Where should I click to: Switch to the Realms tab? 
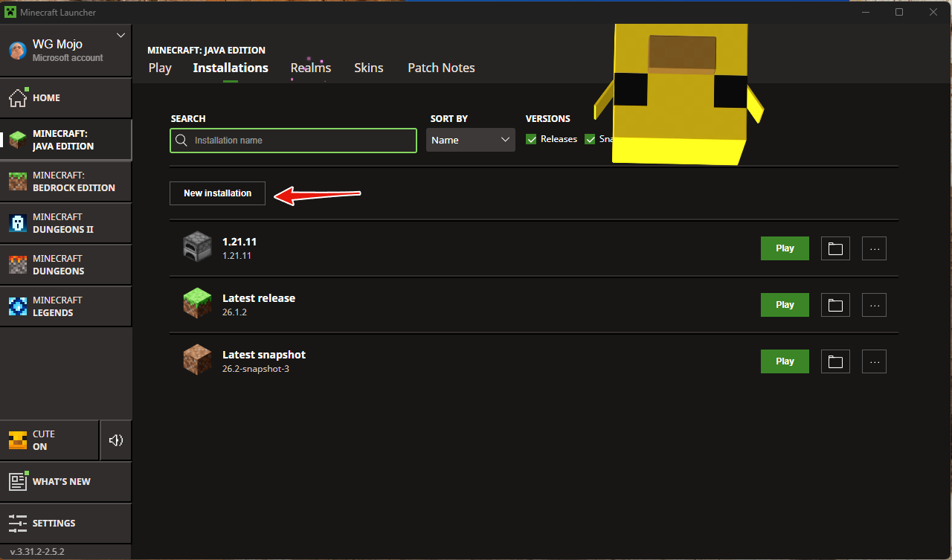point(311,68)
